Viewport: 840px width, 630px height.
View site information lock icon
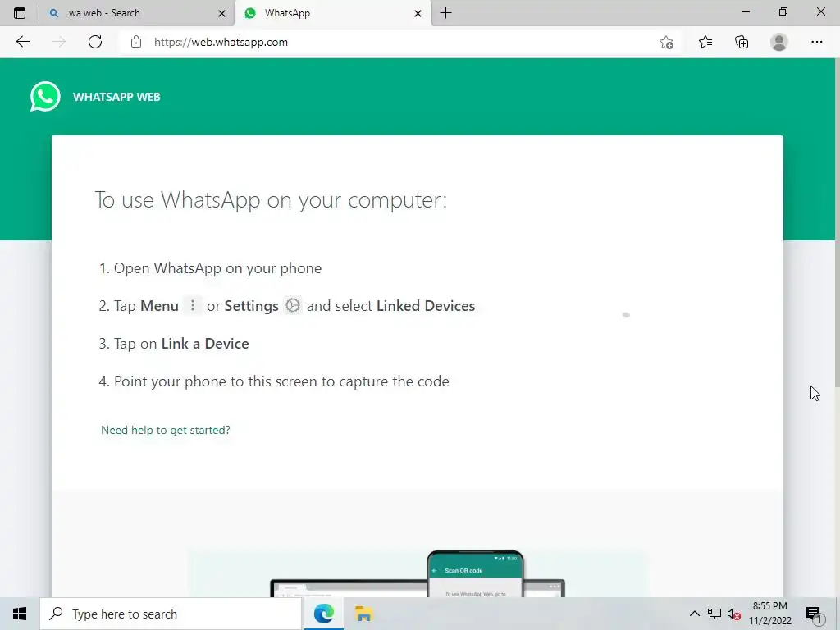[136, 42]
